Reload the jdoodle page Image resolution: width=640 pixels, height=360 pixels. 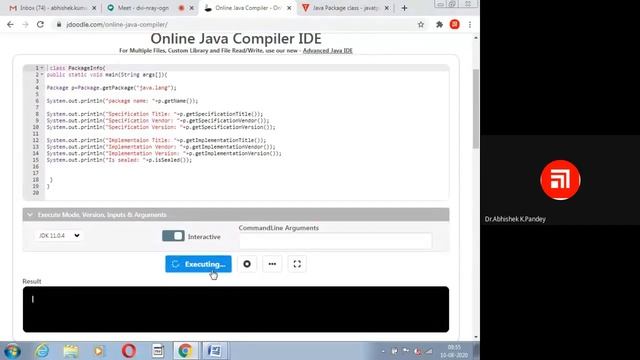pos(40,24)
